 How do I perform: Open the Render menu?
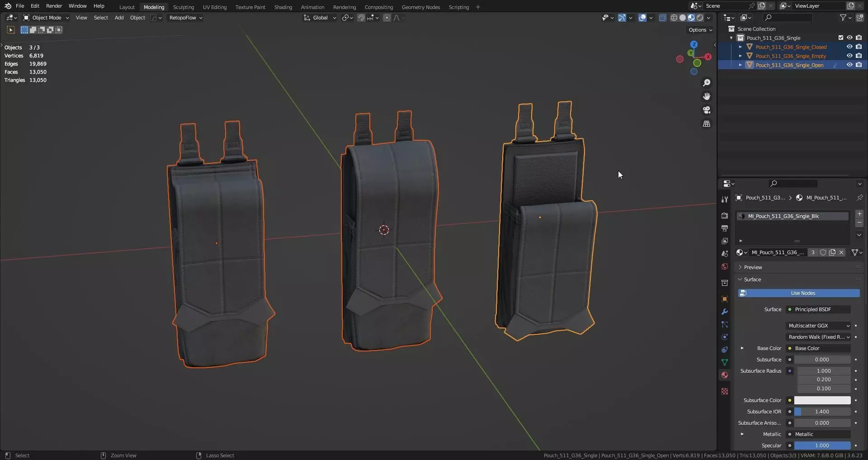(x=54, y=6)
